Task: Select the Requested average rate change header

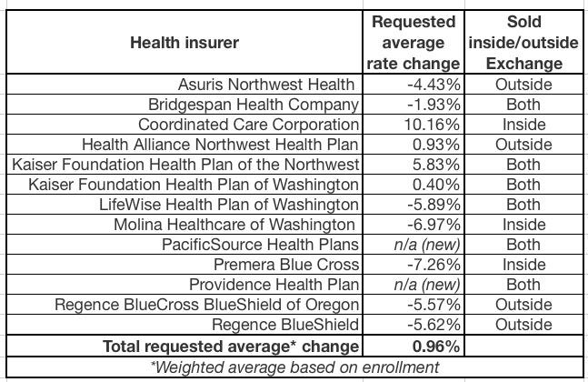Action: point(414,42)
